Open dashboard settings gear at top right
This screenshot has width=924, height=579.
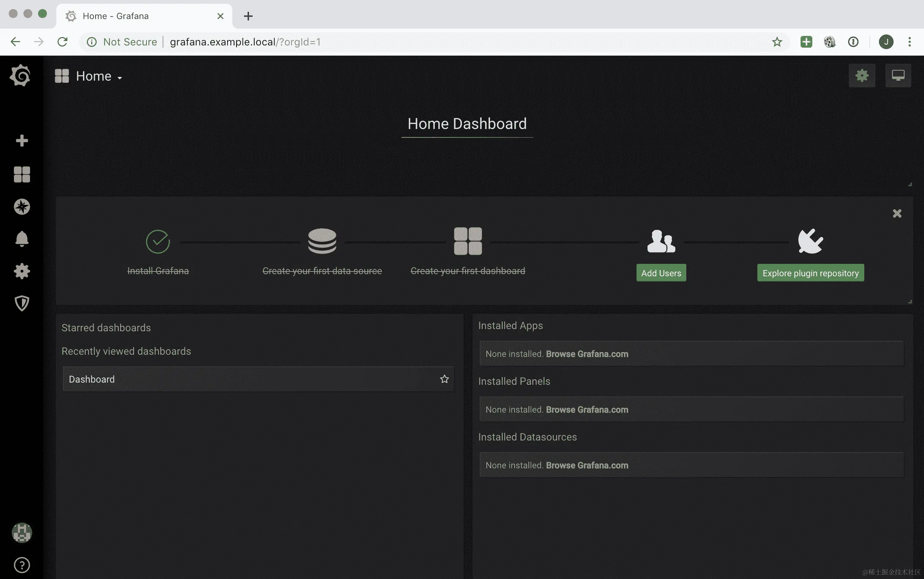862,75
